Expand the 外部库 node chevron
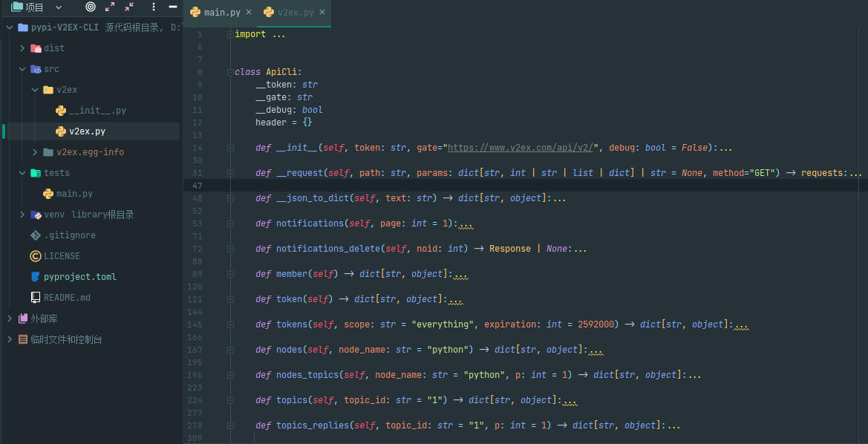Image resolution: width=868 pixels, height=444 pixels. click(x=10, y=319)
